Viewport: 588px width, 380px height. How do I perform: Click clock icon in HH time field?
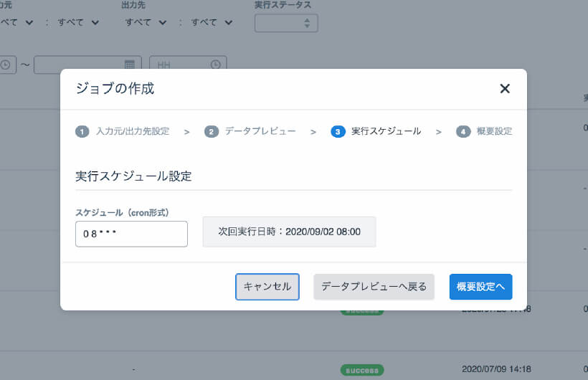[216, 65]
